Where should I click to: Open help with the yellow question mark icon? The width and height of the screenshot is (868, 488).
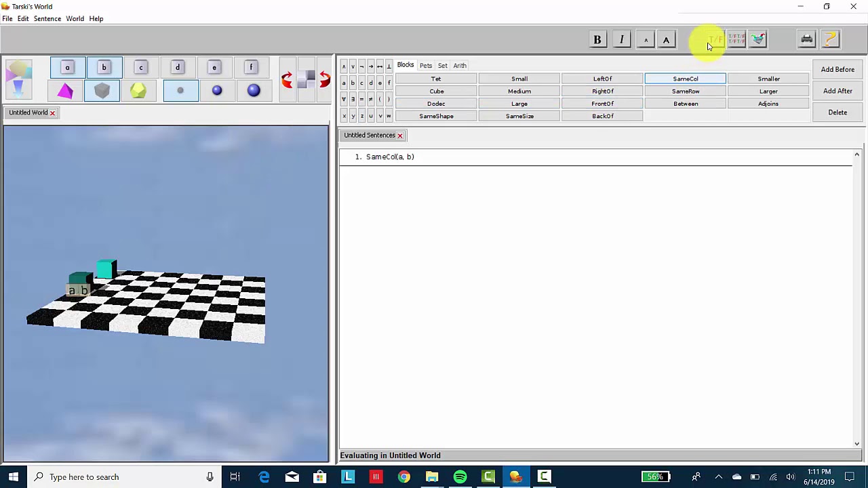831,39
